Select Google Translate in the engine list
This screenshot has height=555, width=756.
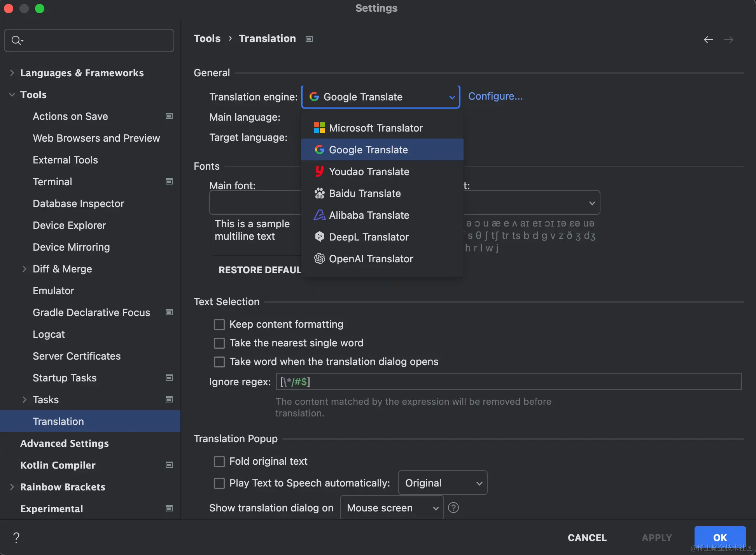[x=368, y=150]
